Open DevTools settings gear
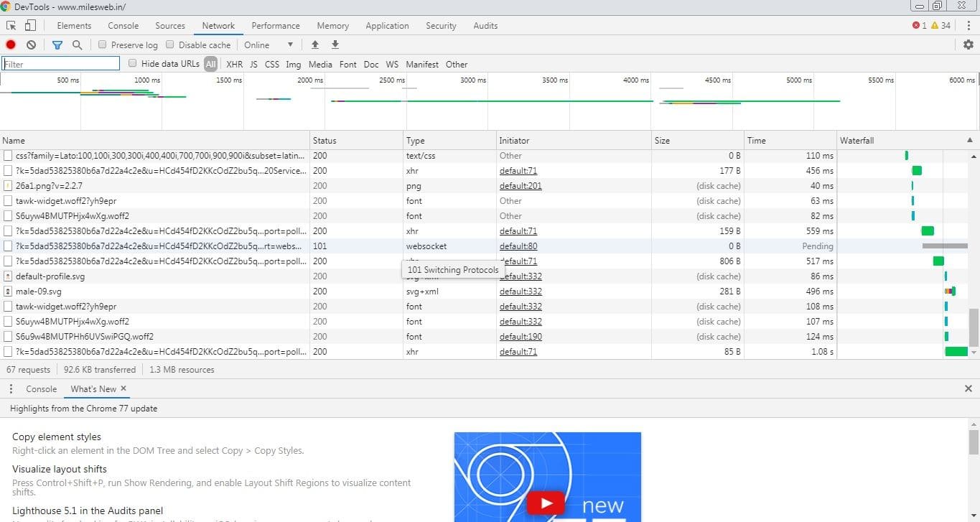This screenshot has width=980, height=522. (968, 45)
